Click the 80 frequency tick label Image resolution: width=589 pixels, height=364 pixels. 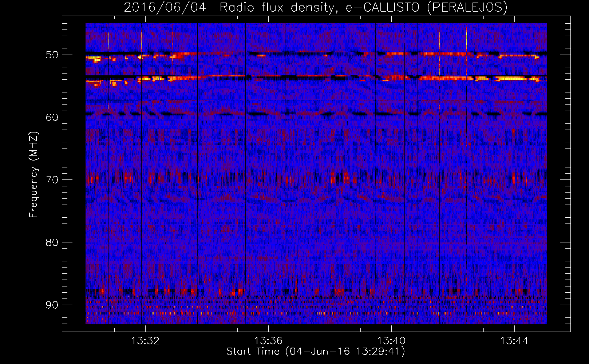pyautogui.click(x=52, y=242)
